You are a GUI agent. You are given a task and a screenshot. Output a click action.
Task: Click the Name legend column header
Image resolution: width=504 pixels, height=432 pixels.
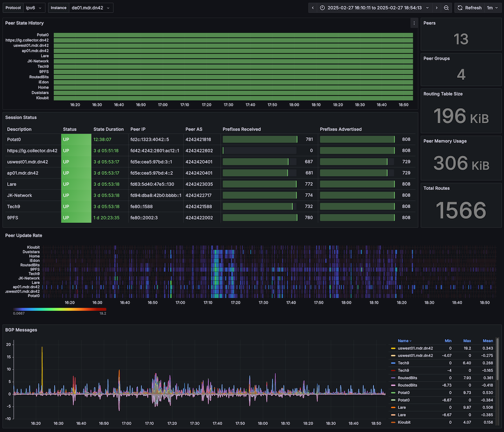pos(404,341)
